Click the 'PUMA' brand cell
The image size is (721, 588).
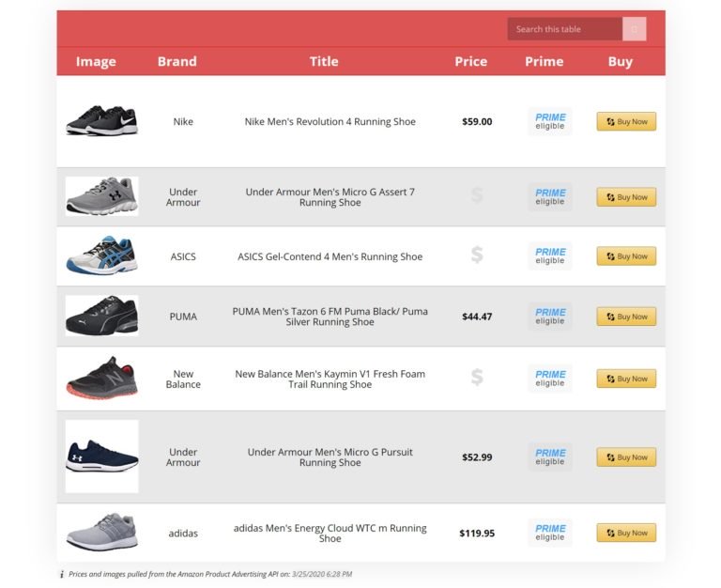tap(183, 317)
